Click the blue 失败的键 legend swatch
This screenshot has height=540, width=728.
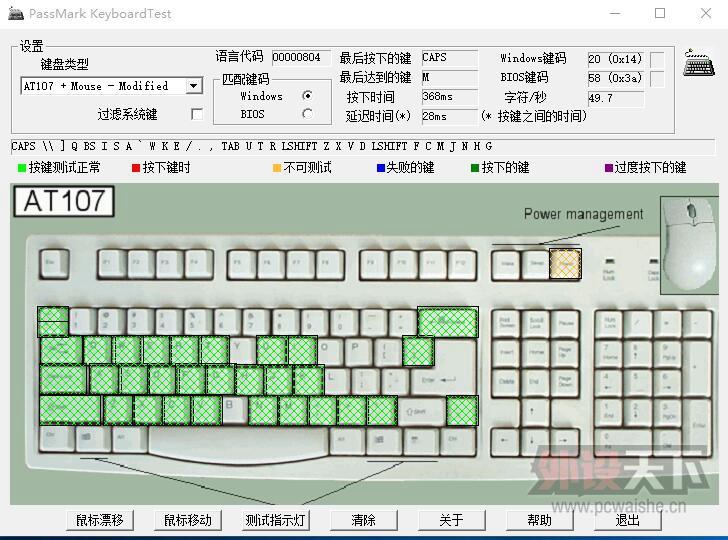(x=381, y=168)
